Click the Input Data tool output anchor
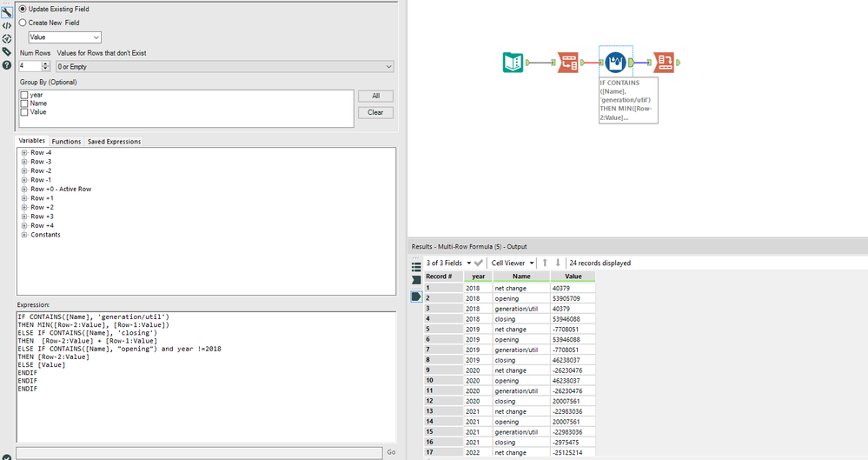 point(527,63)
